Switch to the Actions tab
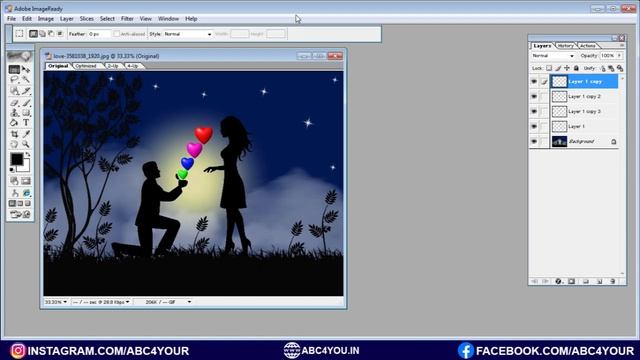The width and height of the screenshot is (640, 360). (x=587, y=46)
